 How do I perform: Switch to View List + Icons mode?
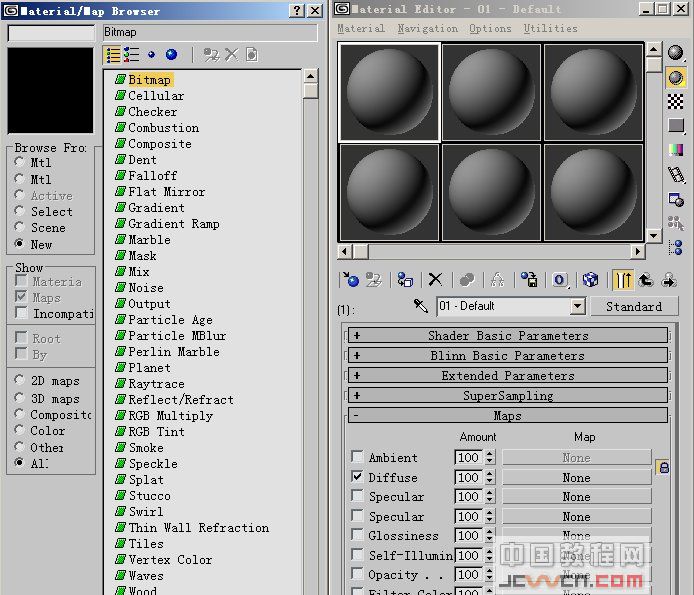131,55
